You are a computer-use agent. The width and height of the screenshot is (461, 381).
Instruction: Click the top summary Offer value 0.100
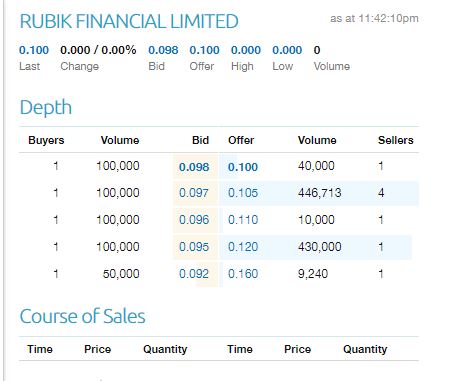coord(204,50)
